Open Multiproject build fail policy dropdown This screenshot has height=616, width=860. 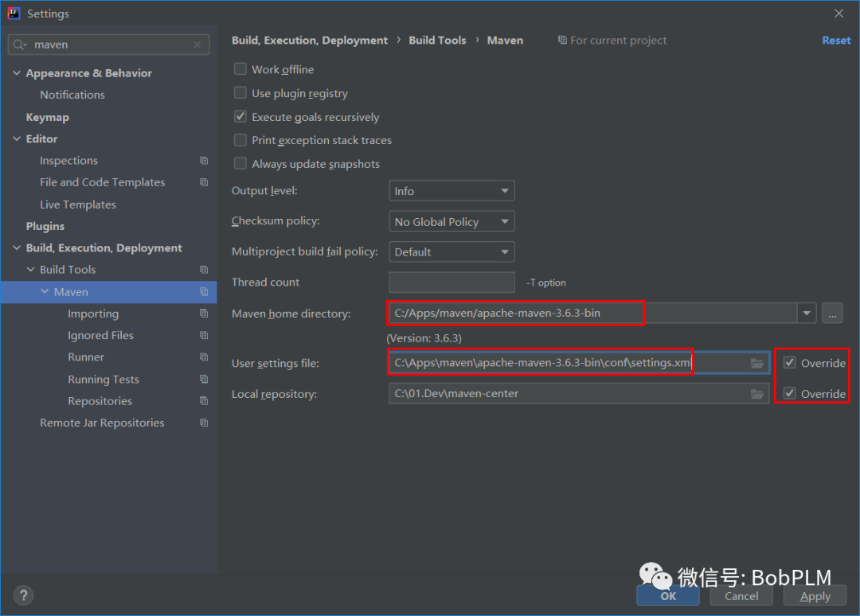pyautogui.click(x=451, y=252)
